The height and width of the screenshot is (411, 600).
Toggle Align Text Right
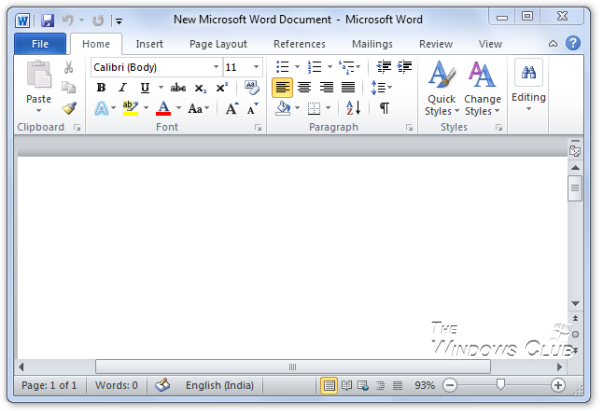coord(326,88)
